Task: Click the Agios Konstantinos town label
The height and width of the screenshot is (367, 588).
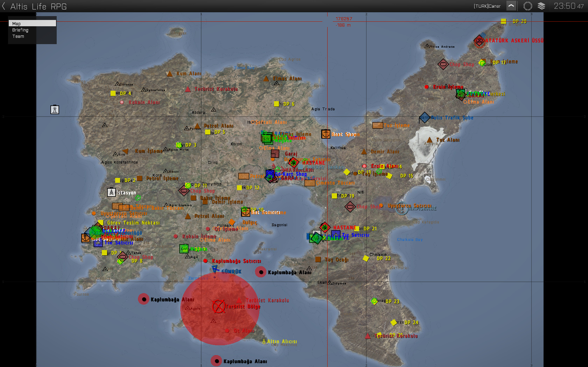Action: pyautogui.click(x=119, y=162)
